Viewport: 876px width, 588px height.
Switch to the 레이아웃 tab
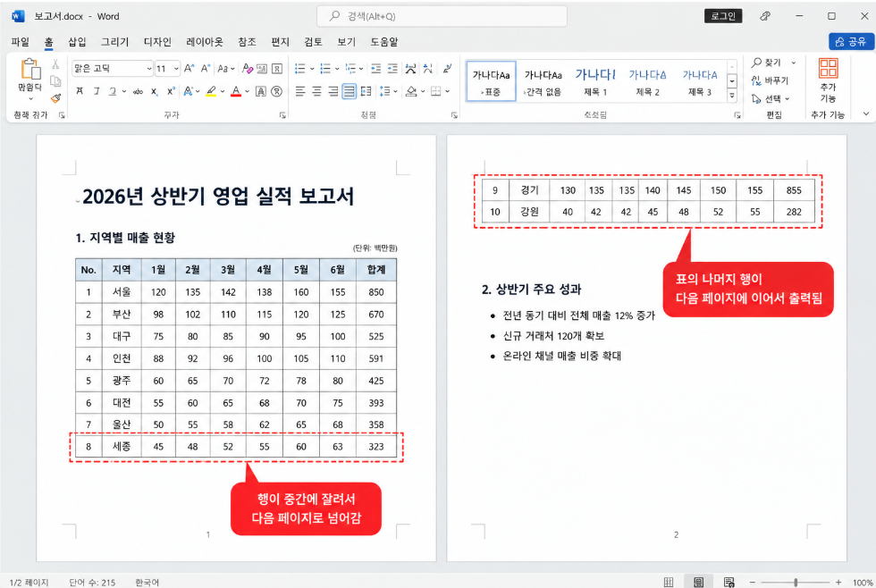click(205, 42)
